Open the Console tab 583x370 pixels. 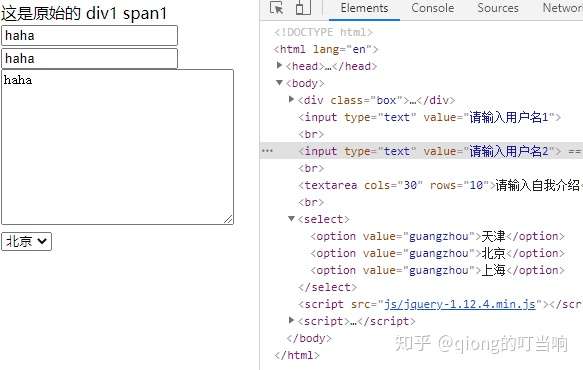pyautogui.click(x=432, y=8)
